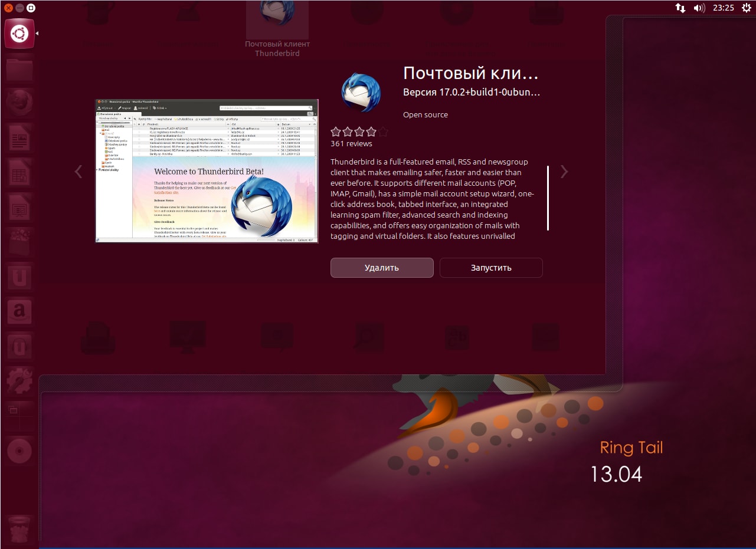Screen dimensions: 756x549
Task: Click Запустить to launch Thunderbird
Action: point(491,267)
